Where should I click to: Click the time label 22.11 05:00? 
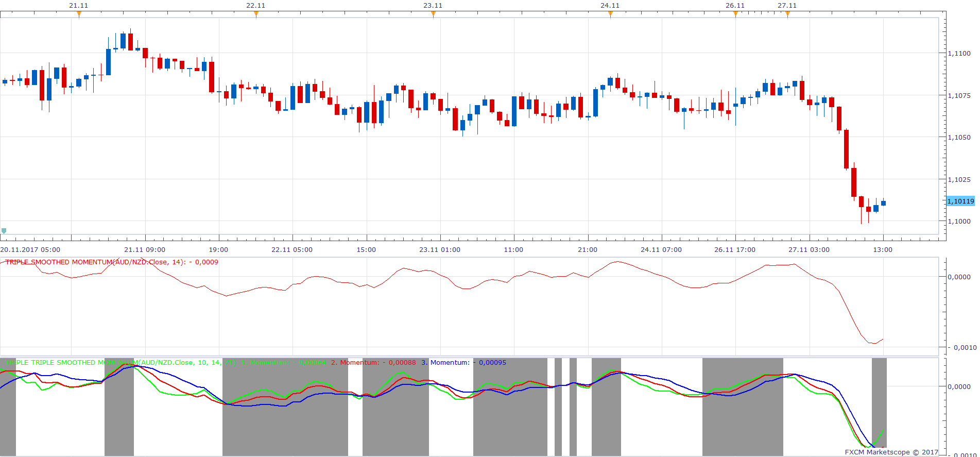(x=292, y=249)
